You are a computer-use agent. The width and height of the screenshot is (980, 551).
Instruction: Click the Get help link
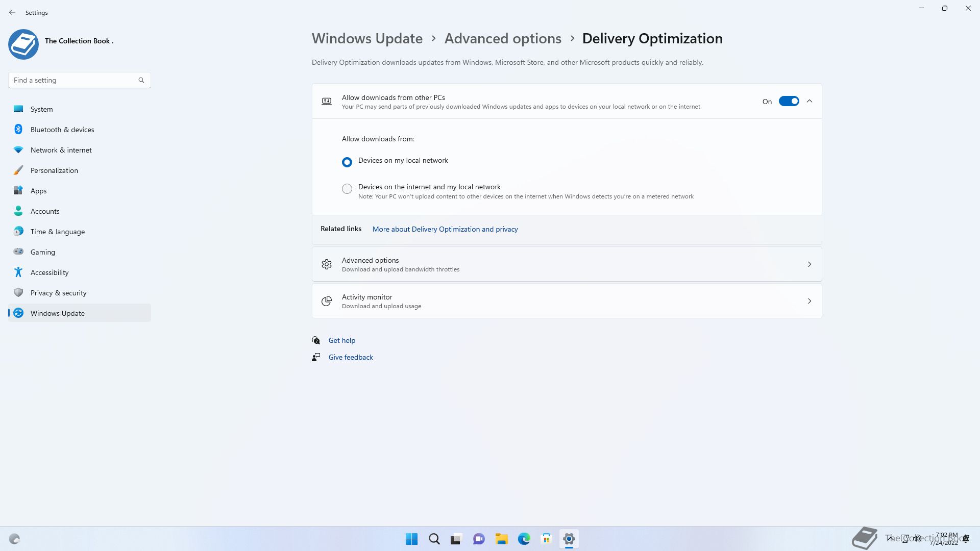click(x=342, y=340)
